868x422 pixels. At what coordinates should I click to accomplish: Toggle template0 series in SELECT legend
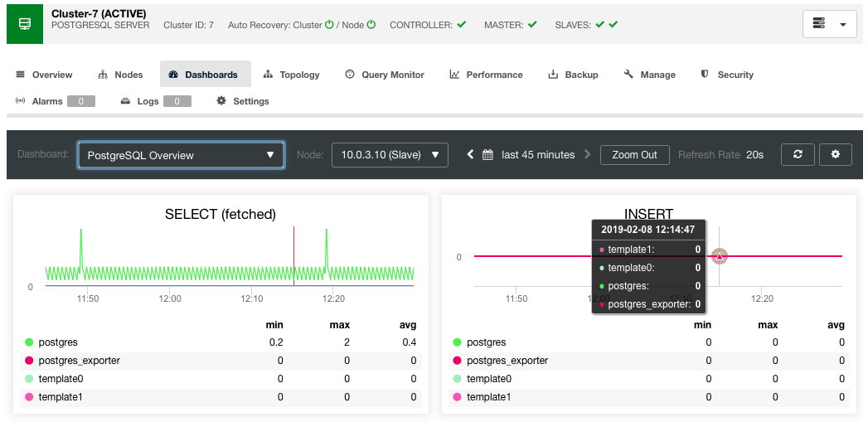(54, 379)
